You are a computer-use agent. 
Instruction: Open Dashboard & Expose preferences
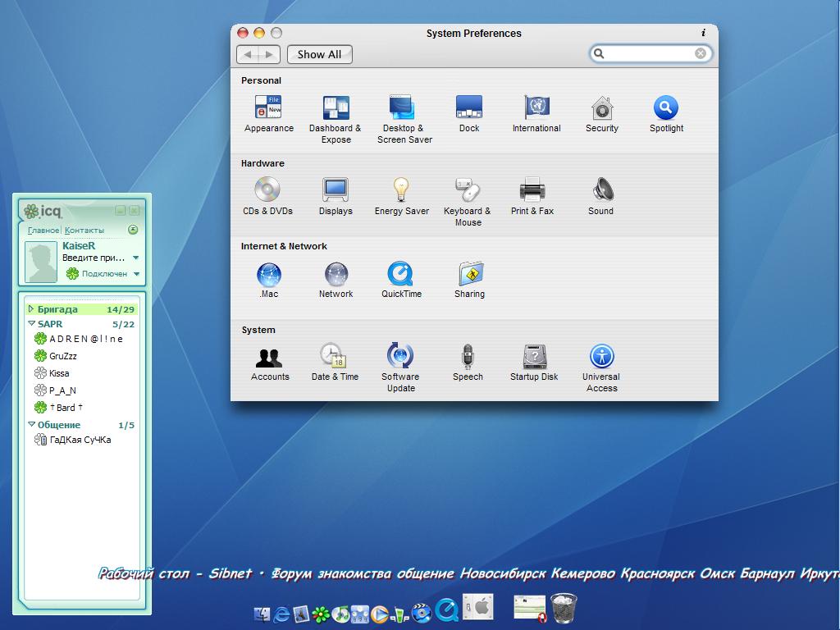coord(336,120)
